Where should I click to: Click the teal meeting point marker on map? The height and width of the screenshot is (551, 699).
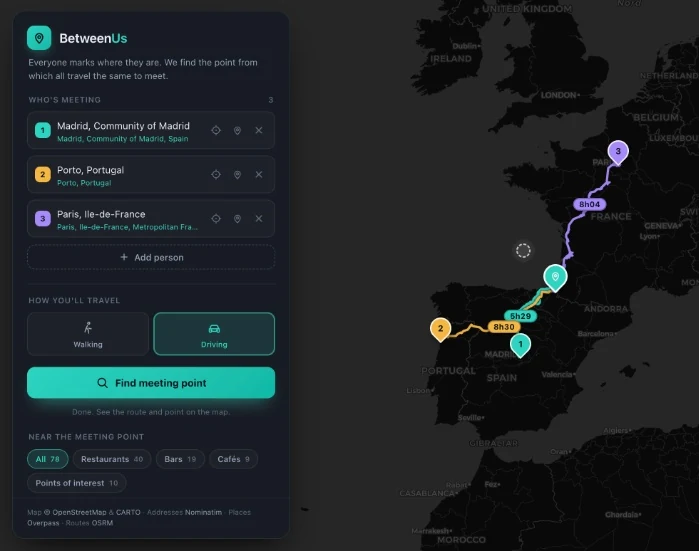pos(555,278)
